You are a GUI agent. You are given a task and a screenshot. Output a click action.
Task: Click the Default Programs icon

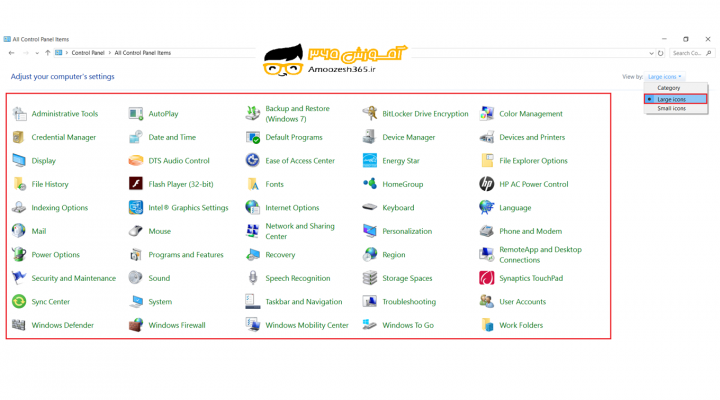[x=253, y=137]
